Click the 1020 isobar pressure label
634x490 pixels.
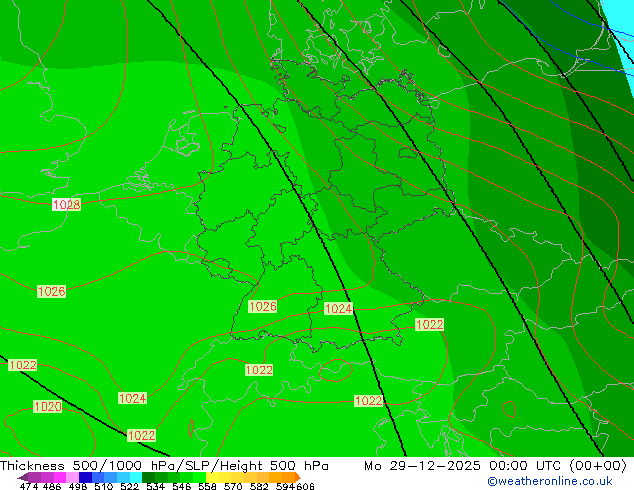tap(48, 406)
